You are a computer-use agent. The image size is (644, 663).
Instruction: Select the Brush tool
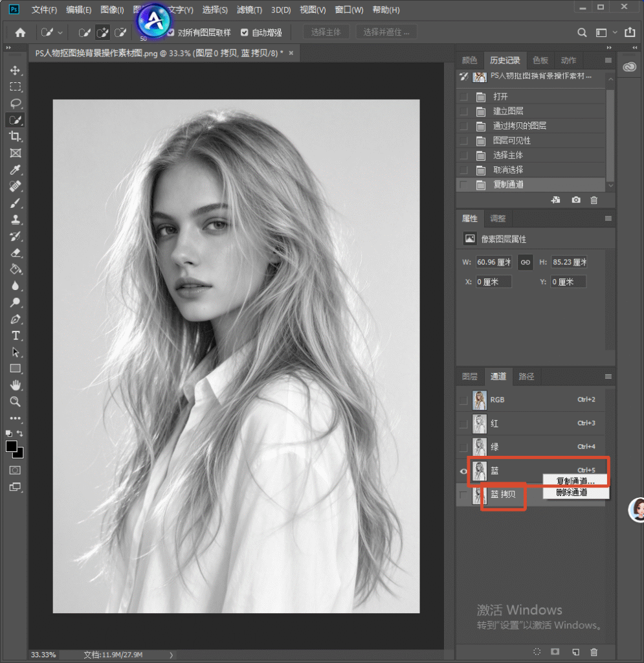coord(16,203)
